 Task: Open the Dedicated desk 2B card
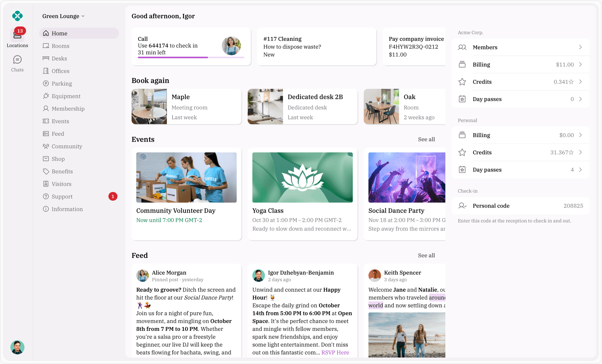(302, 106)
